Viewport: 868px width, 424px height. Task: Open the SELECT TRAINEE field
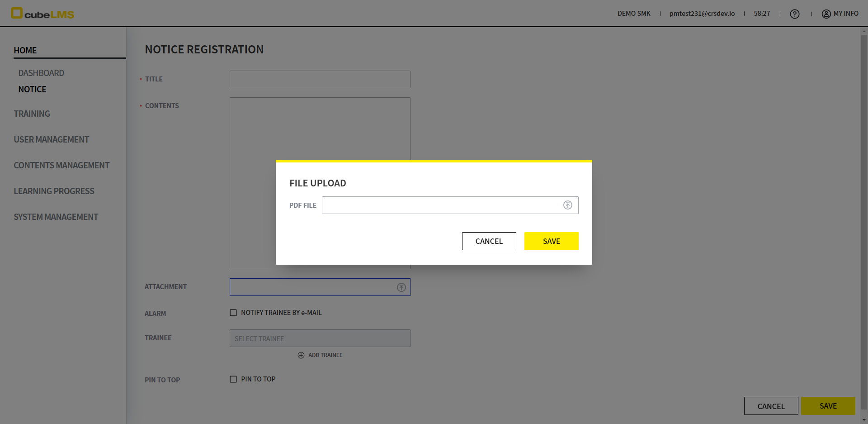tap(320, 338)
